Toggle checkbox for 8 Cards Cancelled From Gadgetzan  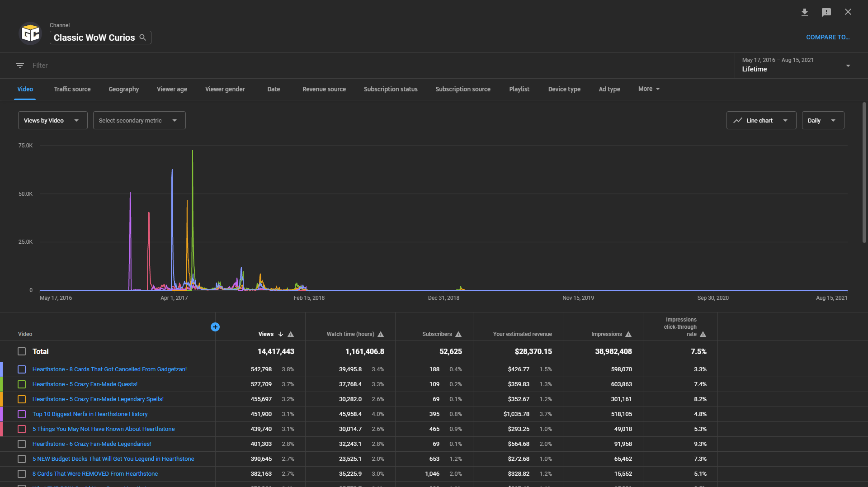(x=22, y=369)
